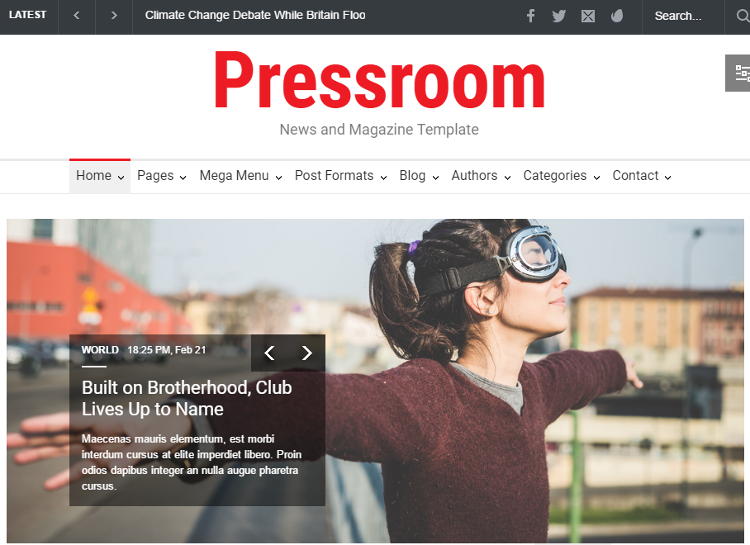Open 'Built on Brotherhood' article title

pyautogui.click(x=186, y=398)
